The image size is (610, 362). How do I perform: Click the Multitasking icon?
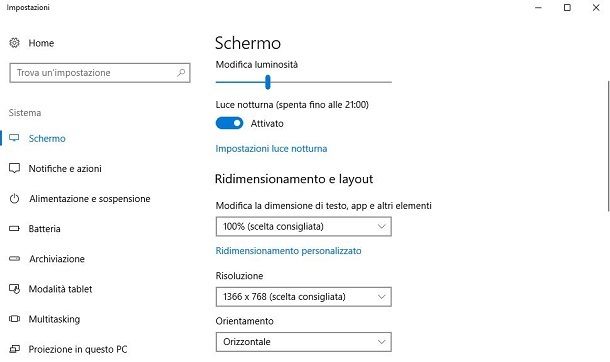[x=14, y=319]
